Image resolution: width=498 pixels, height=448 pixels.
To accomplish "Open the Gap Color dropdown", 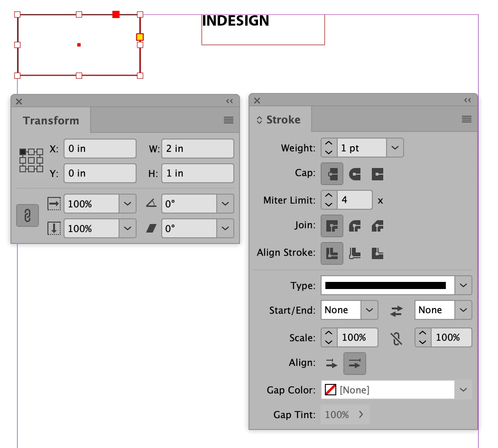I will point(463,390).
